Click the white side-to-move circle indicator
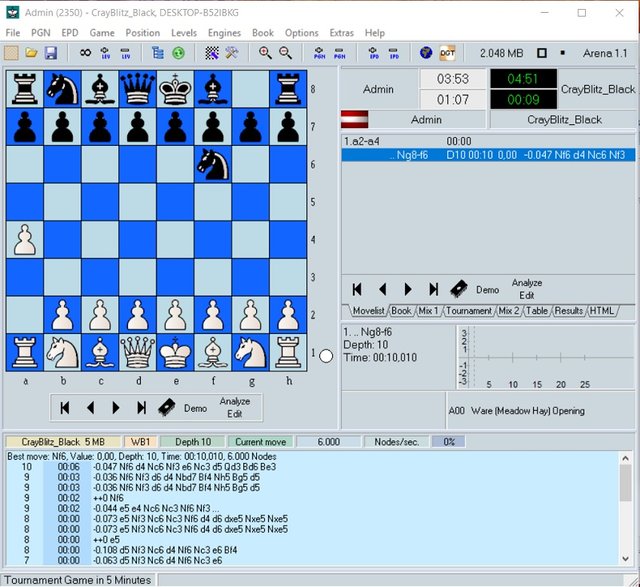 (x=326, y=356)
